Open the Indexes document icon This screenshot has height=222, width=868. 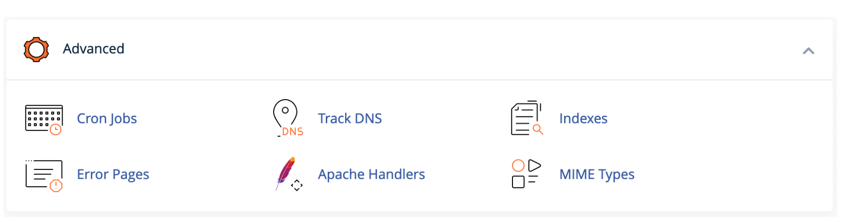pyautogui.click(x=527, y=118)
